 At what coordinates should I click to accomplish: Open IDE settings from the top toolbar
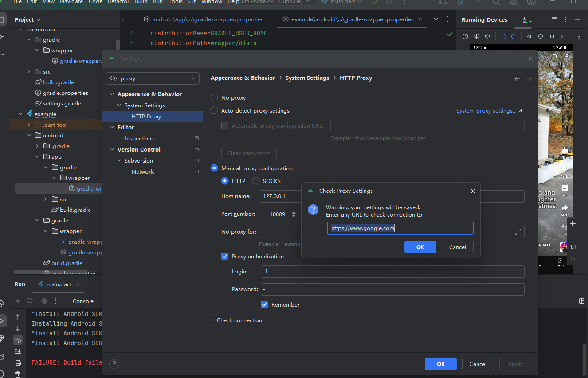(514, 3)
